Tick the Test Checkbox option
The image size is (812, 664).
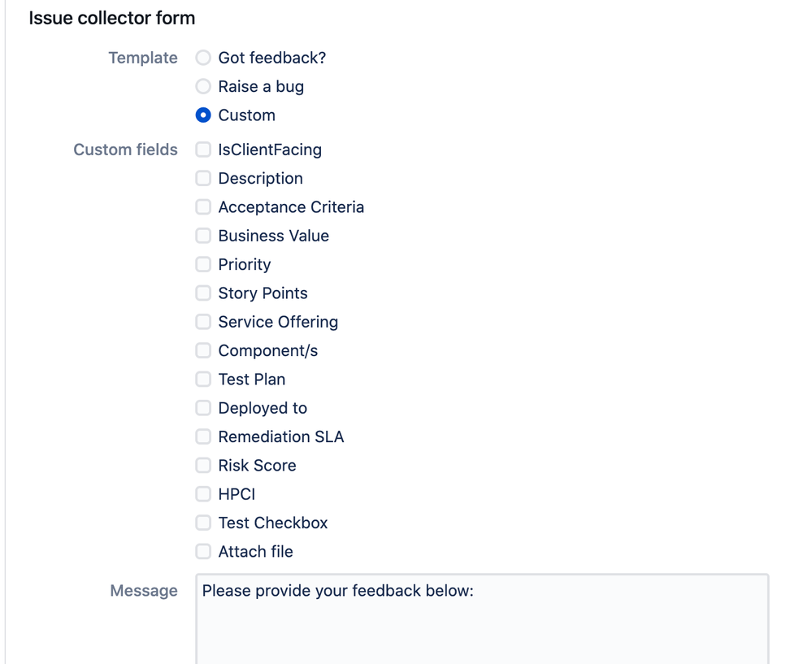(203, 523)
